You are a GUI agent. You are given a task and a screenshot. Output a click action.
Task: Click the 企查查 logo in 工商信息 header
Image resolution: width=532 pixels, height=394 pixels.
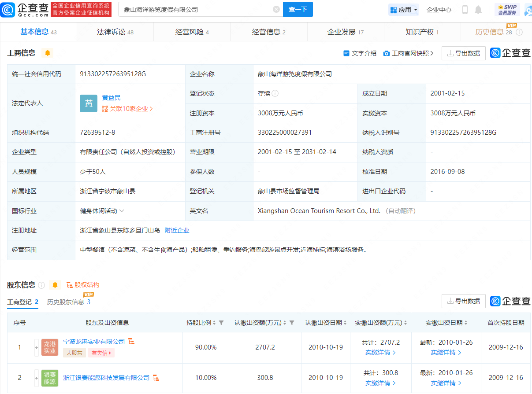point(510,53)
